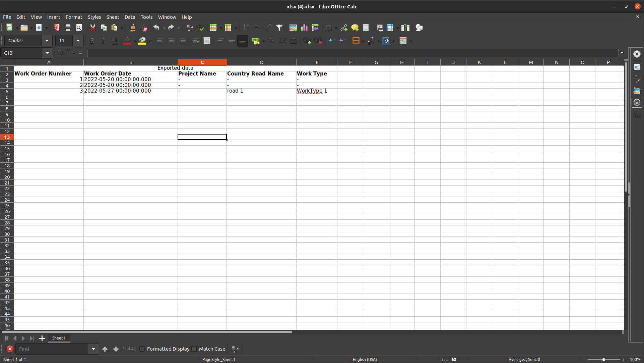Screen dimensions: 644x363
Task: Click the AutoFilter funnel icon
Action: point(279,28)
